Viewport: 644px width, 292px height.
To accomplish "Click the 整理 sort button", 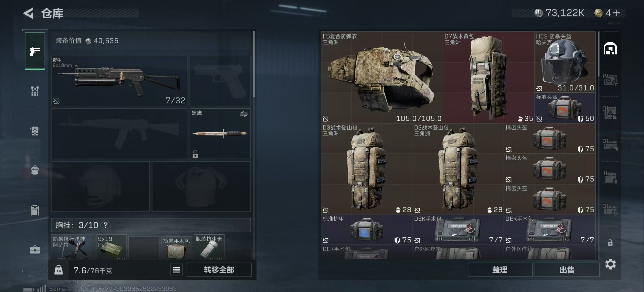I will [x=500, y=270].
